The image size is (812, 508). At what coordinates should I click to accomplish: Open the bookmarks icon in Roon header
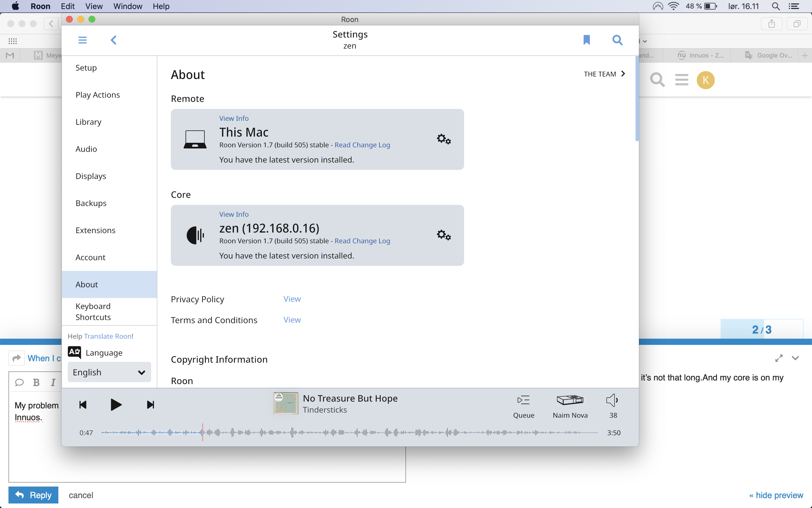coord(586,40)
